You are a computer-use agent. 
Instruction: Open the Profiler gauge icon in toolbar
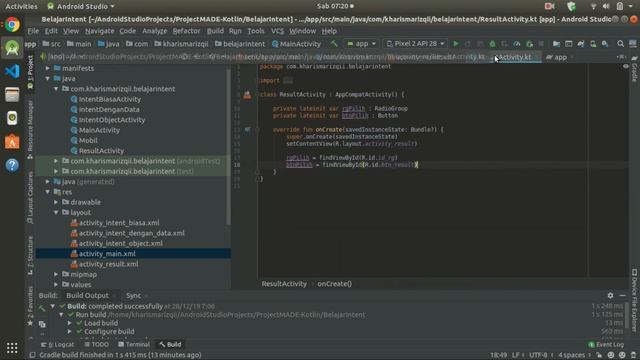[x=517, y=44]
